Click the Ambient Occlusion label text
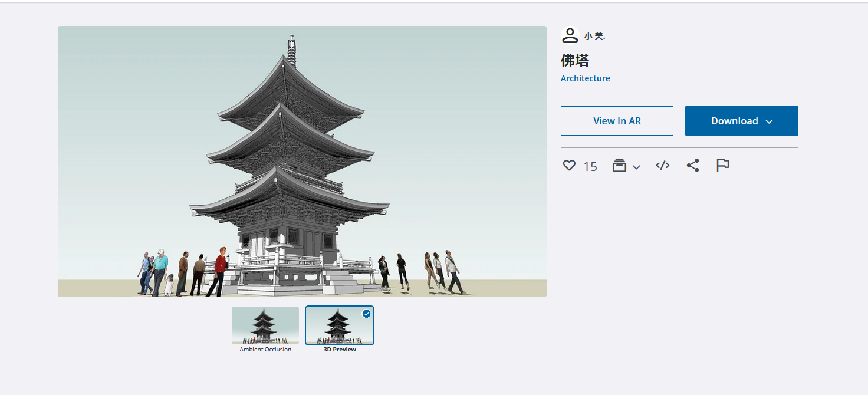The height and width of the screenshot is (395, 868). [265, 350]
